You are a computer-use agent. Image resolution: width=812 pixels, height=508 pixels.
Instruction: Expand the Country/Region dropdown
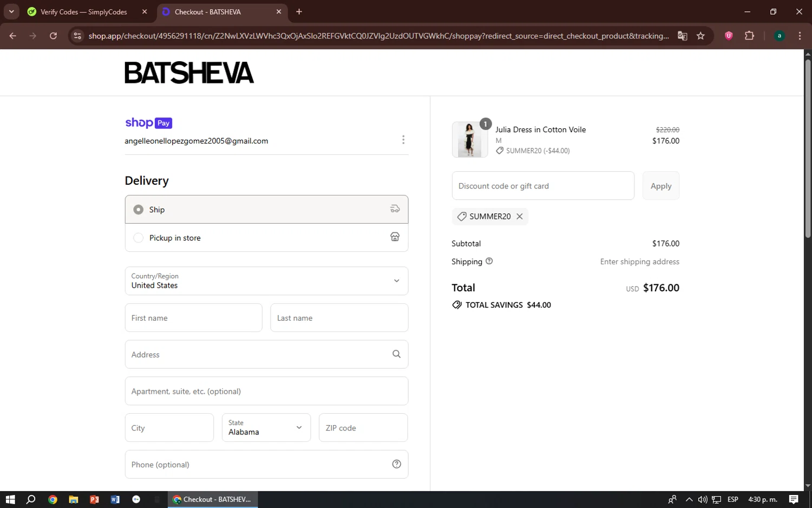tap(266, 281)
